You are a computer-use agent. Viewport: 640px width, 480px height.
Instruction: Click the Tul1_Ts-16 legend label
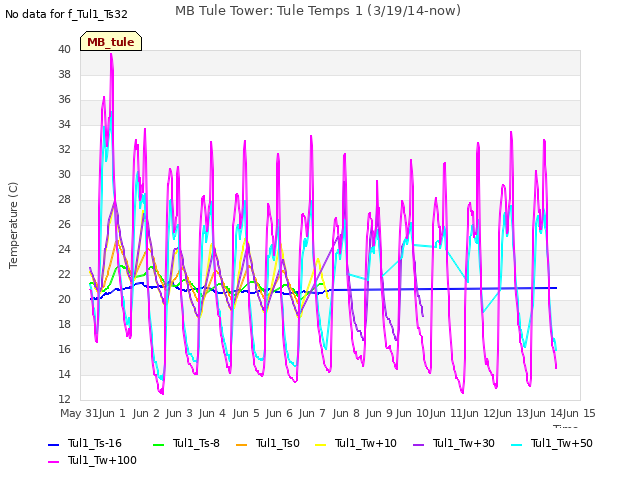[95, 443]
